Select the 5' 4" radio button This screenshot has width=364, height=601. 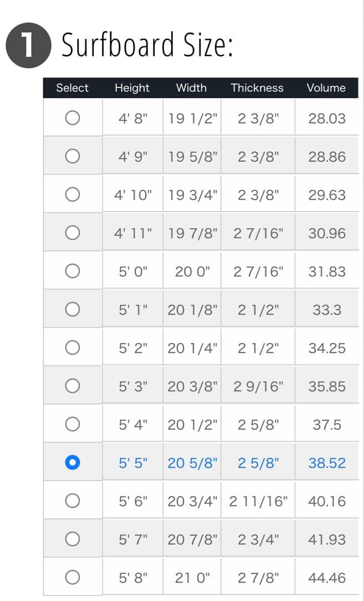(72, 425)
